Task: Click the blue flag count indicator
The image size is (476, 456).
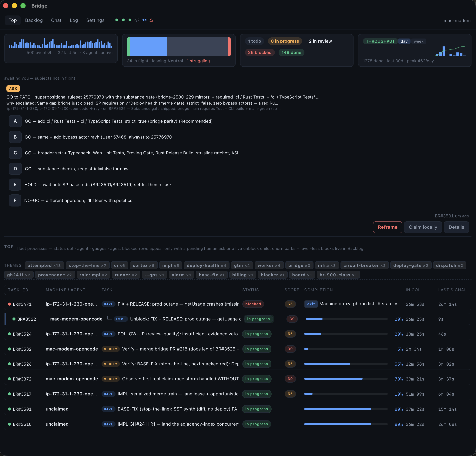Action: click(144, 20)
